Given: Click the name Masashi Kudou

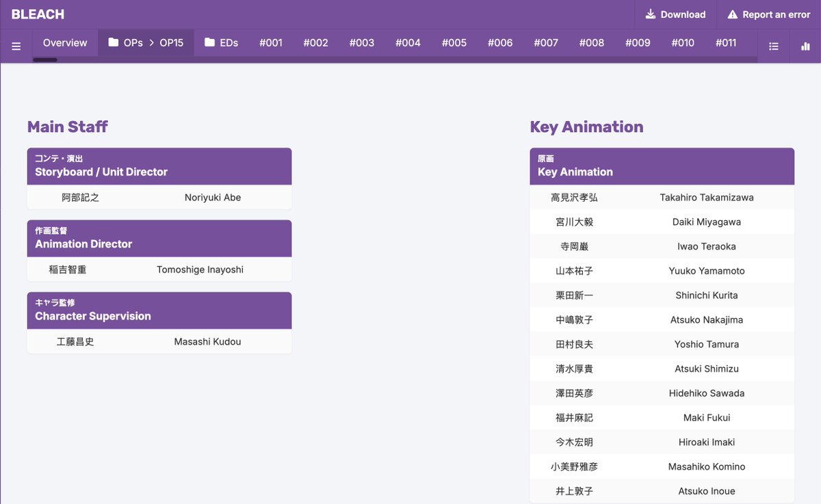Looking at the screenshot, I should [x=207, y=342].
